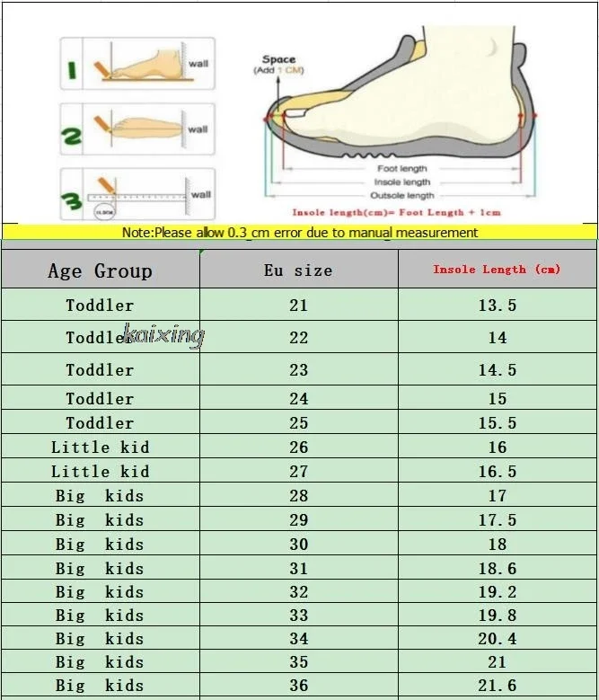The width and height of the screenshot is (599, 700).
Task: Click the Eu size 22 cell
Action: coord(299,337)
